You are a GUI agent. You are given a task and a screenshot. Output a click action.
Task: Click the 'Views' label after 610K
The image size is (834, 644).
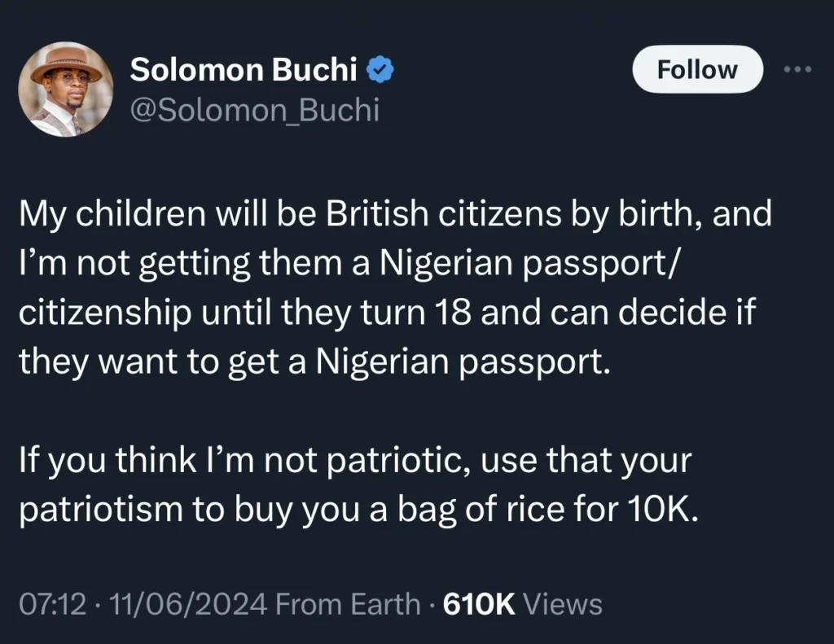pos(563,604)
